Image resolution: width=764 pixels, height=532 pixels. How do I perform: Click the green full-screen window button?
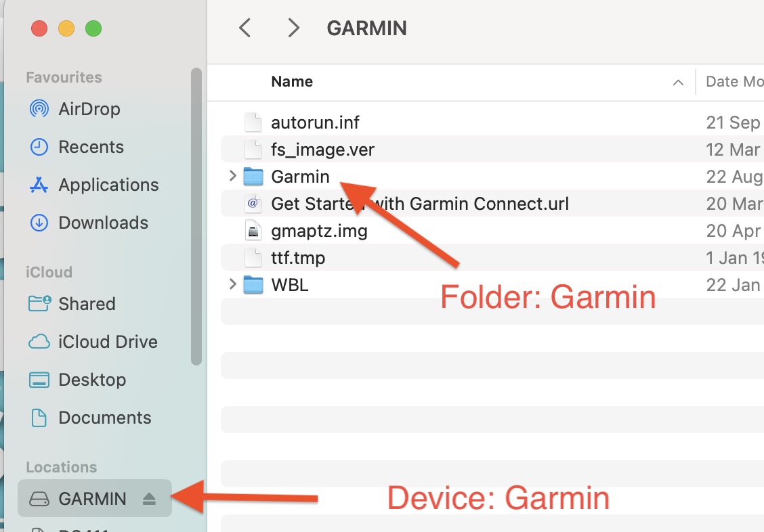coord(93,28)
